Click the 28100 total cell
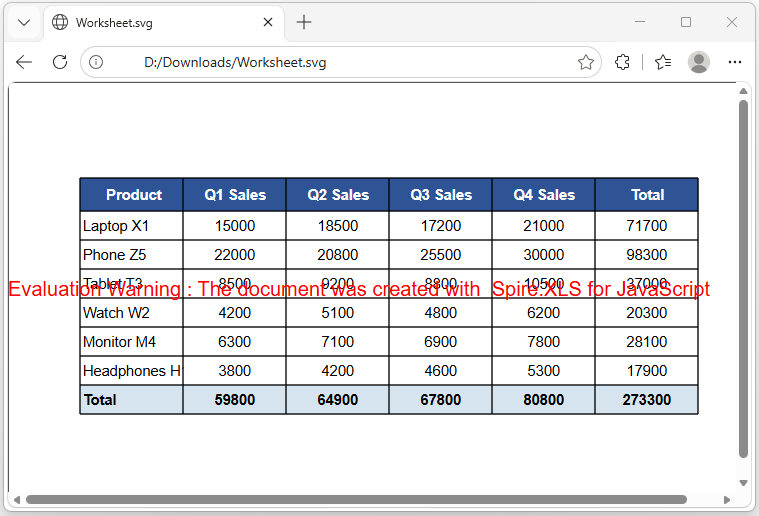Image resolution: width=759 pixels, height=516 pixels. pyautogui.click(x=647, y=342)
